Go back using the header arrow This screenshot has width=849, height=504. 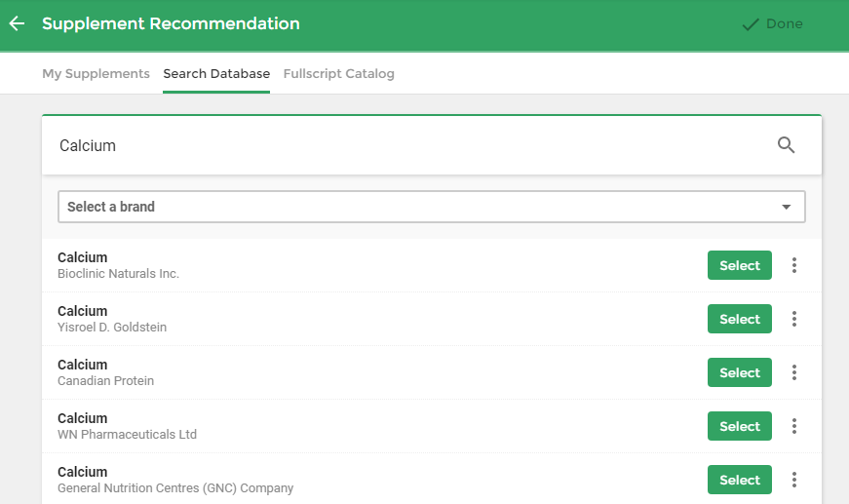[18, 23]
